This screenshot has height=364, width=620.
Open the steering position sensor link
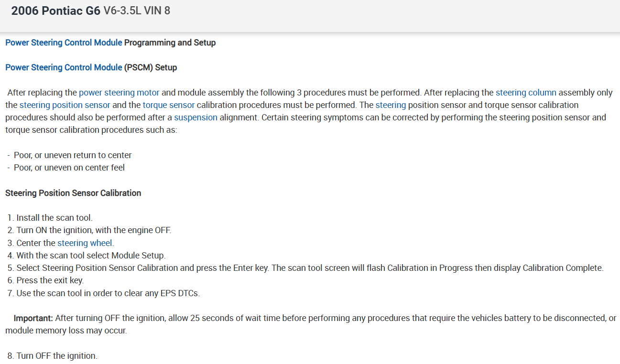pyautogui.click(x=65, y=105)
